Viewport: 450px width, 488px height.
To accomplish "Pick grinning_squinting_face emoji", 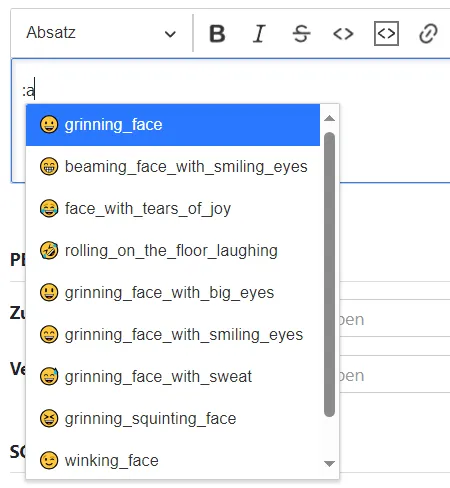I will 173,419.
